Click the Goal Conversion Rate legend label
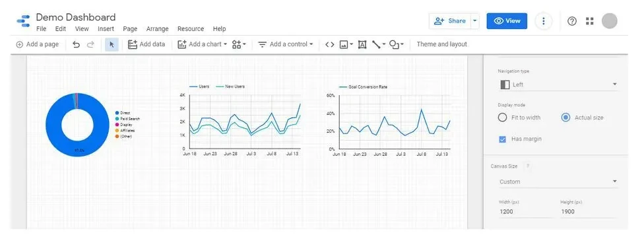The width and height of the screenshot is (644, 245). [368, 87]
